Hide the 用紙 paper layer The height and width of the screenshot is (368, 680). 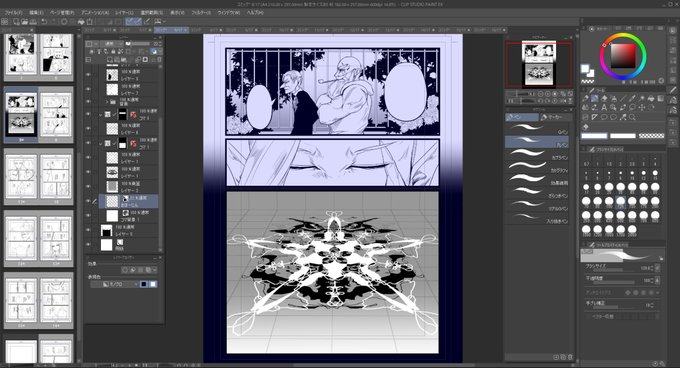(x=88, y=244)
